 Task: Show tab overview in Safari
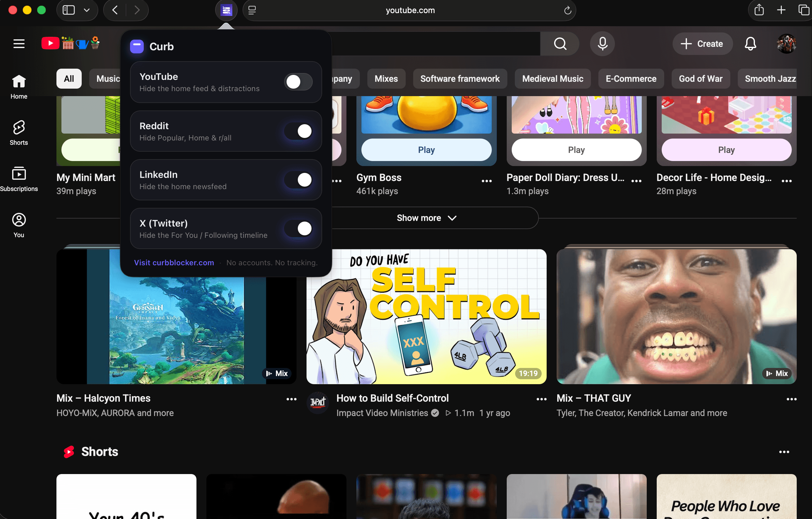pos(804,10)
